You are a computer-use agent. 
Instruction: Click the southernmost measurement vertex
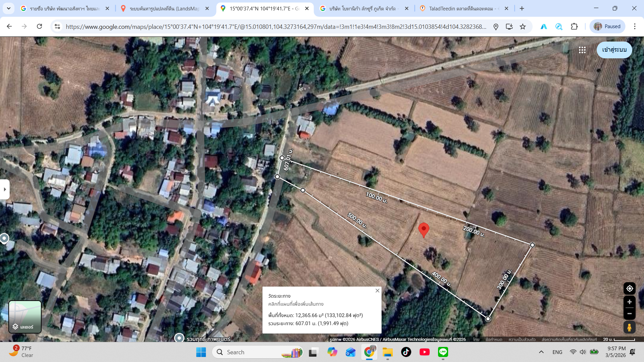click(488, 319)
